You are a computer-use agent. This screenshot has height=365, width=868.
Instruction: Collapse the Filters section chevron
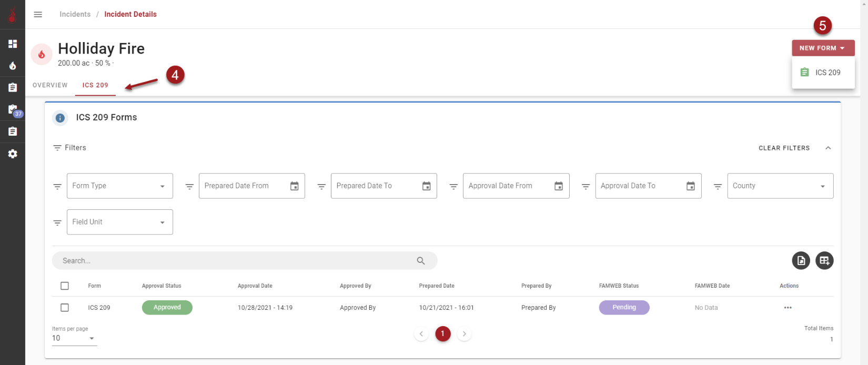(828, 148)
